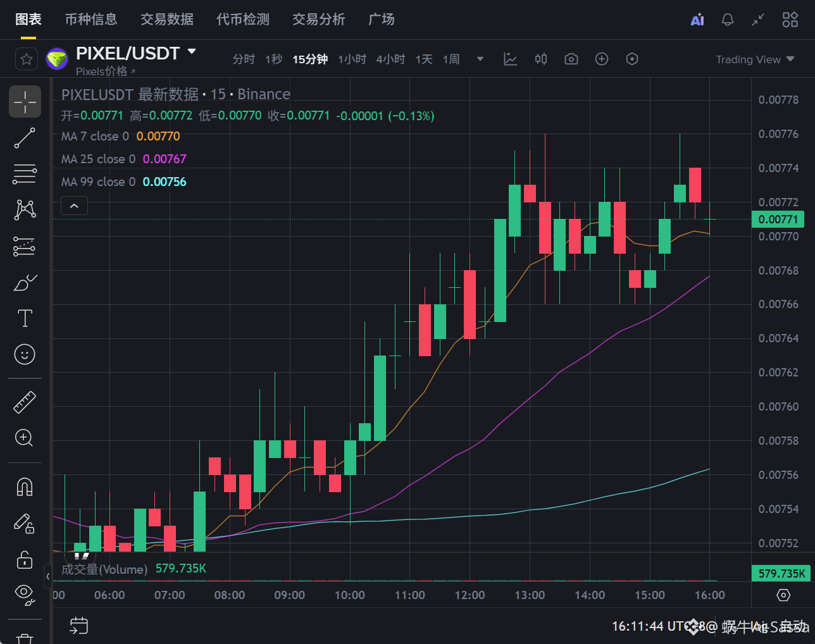Select the 分时 timeframe
Image resolution: width=815 pixels, height=644 pixels.
(x=244, y=59)
